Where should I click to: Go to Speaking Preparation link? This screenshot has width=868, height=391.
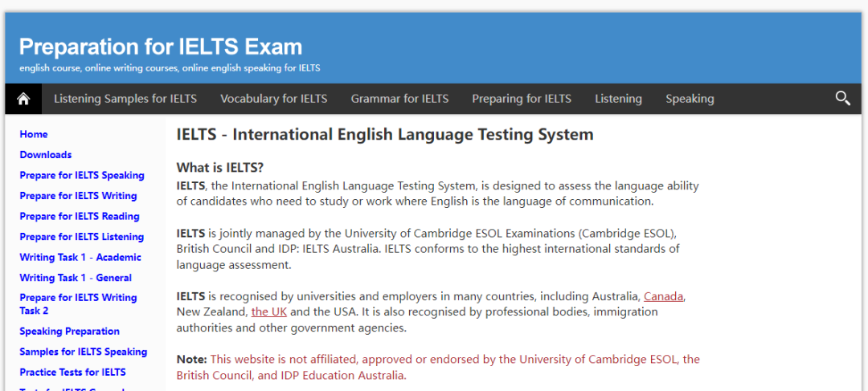[69, 332]
